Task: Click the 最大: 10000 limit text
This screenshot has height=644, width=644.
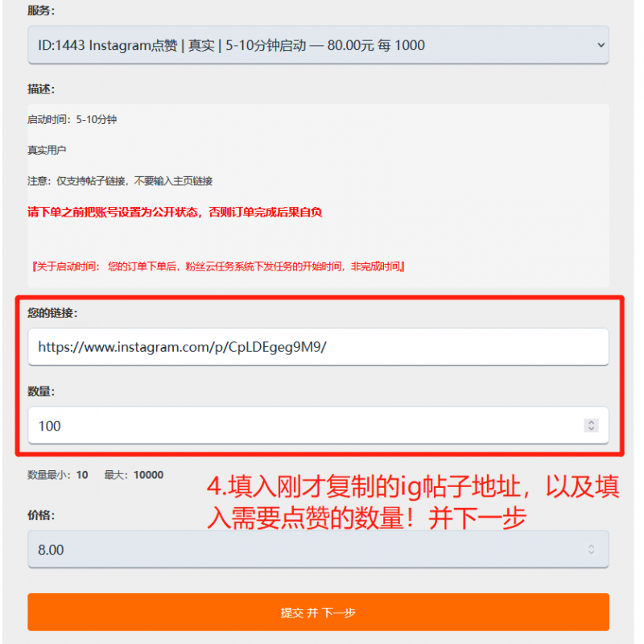Action: click(x=134, y=475)
